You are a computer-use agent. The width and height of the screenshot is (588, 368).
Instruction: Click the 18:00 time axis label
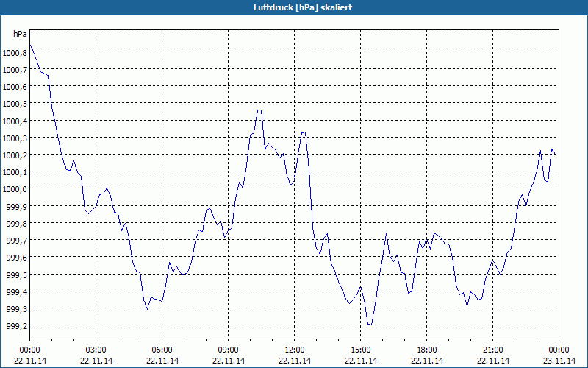[x=427, y=350]
